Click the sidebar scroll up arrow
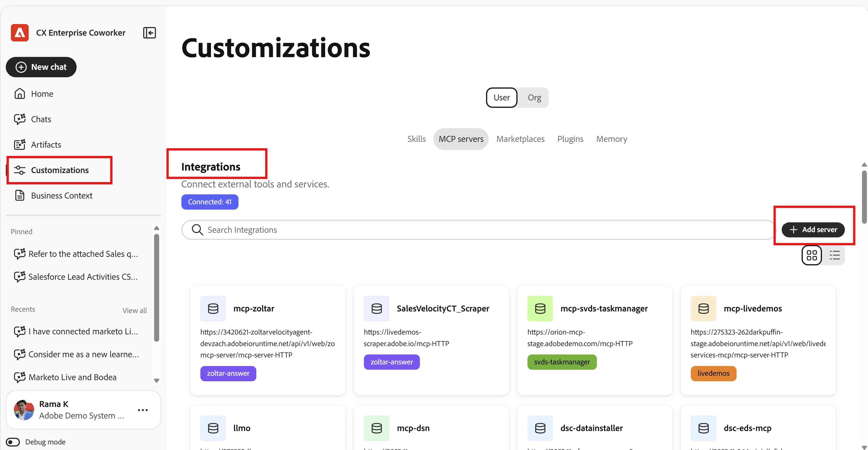 tap(156, 228)
